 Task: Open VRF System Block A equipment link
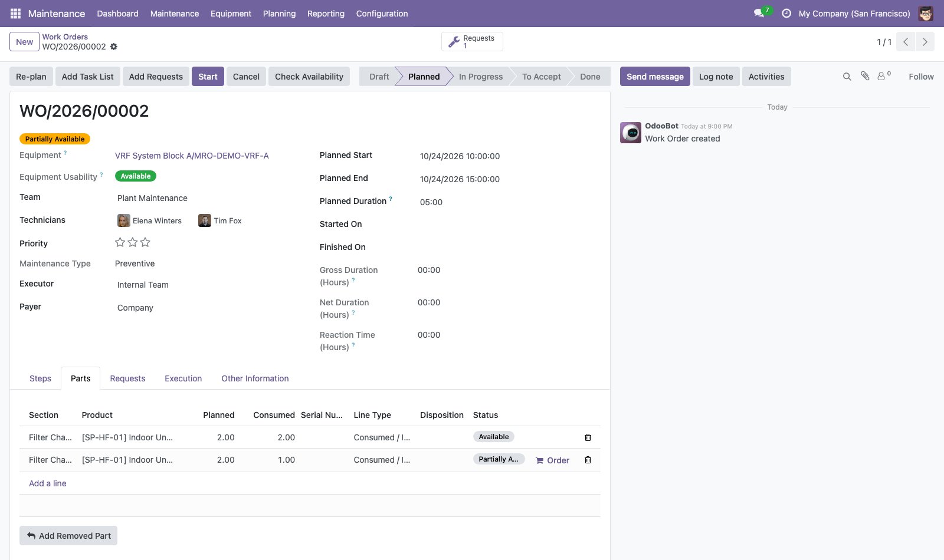[192, 156]
